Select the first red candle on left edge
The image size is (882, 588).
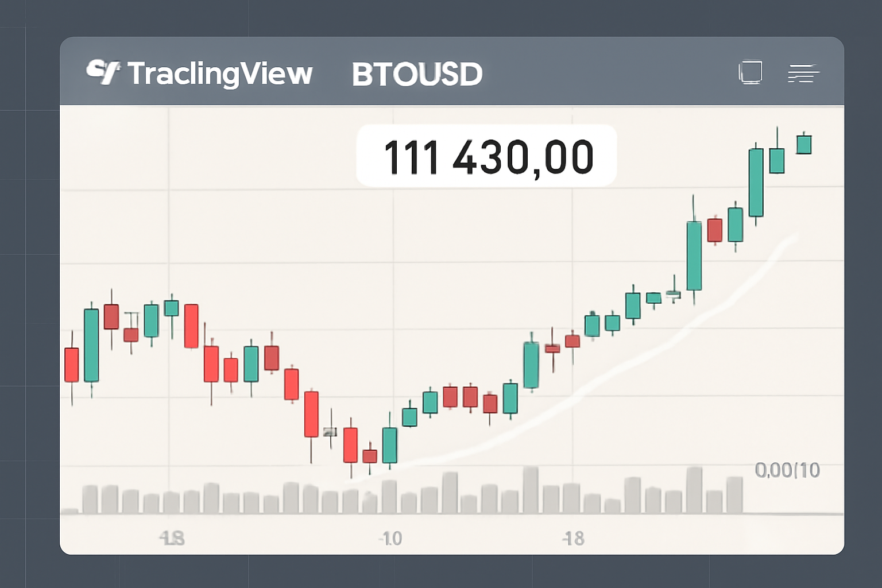(72, 365)
